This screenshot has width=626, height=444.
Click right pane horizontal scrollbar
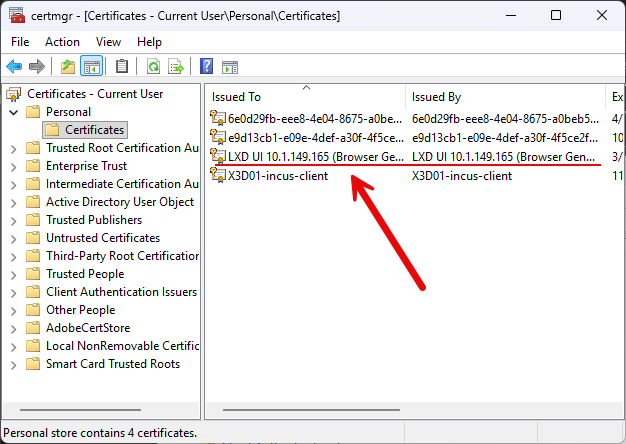(x=311, y=410)
